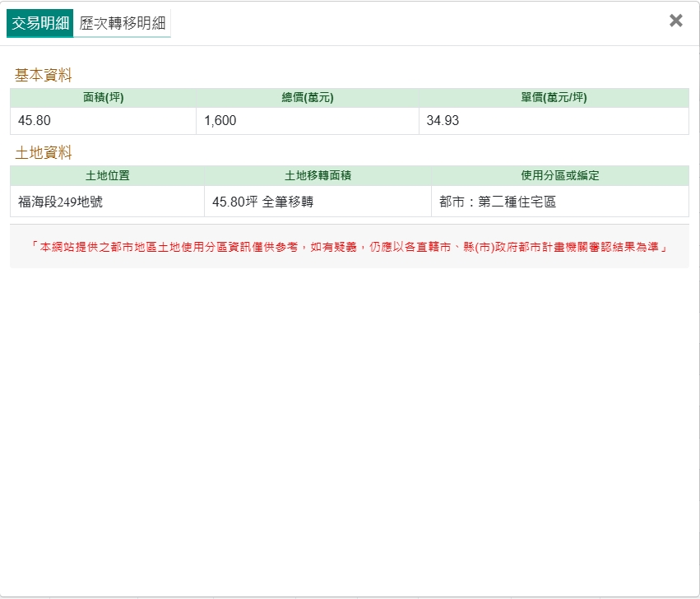Click the header space between tabs and close
This screenshot has height=599, width=700.
(411, 23)
